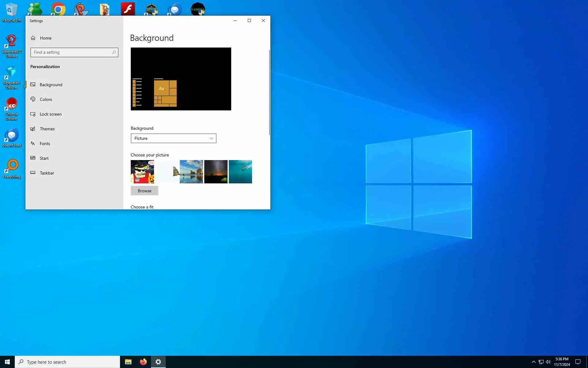Click the Taskbar settings icon
This screenshot has height=368, width=588.
coord(33,173)
